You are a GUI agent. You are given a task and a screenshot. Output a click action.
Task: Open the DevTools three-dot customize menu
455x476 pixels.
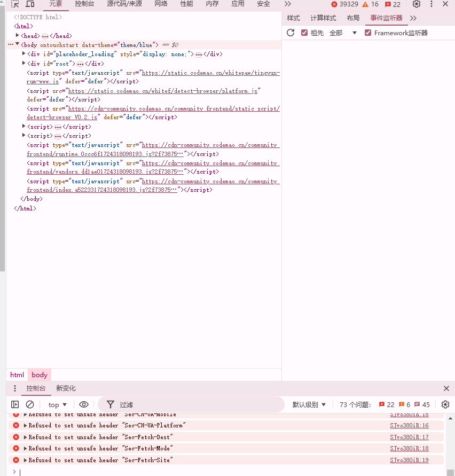click(432, 4)
